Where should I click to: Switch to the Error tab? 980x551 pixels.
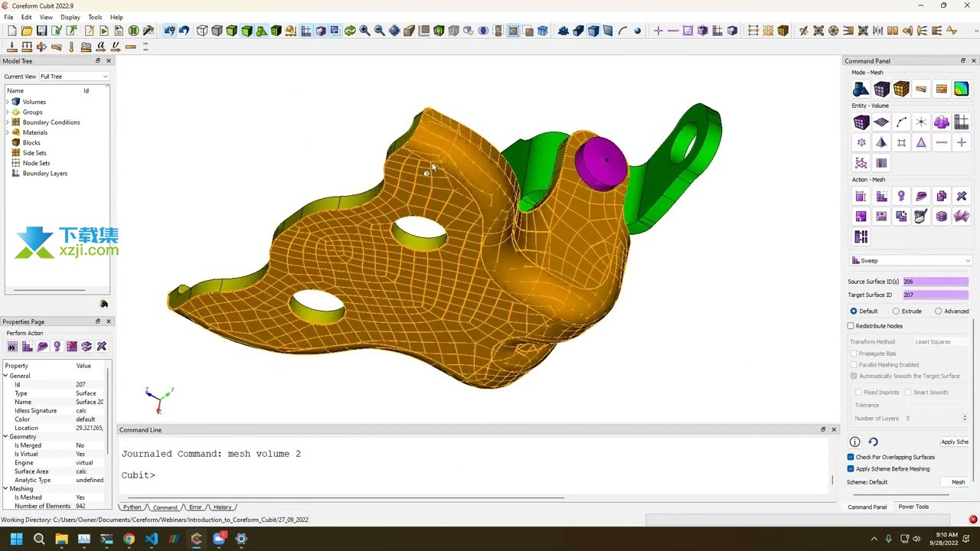(x=195, y=507)
